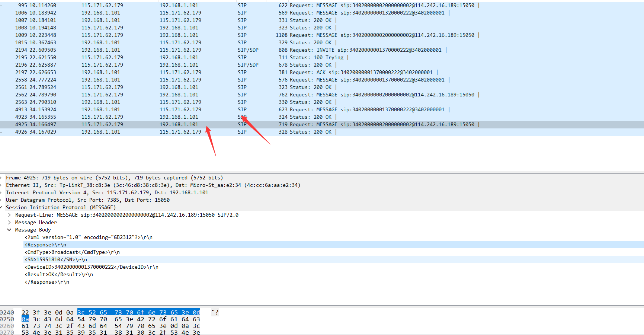Click the CmdType Broadcast XML line
644x335 pixels.
(x=72, y=252)
